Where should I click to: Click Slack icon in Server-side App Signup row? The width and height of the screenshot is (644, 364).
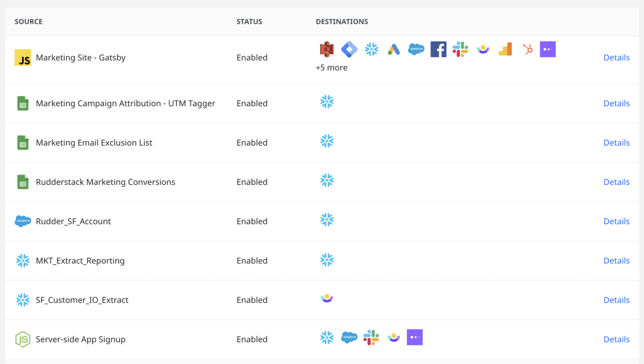(x=371, y=337)
